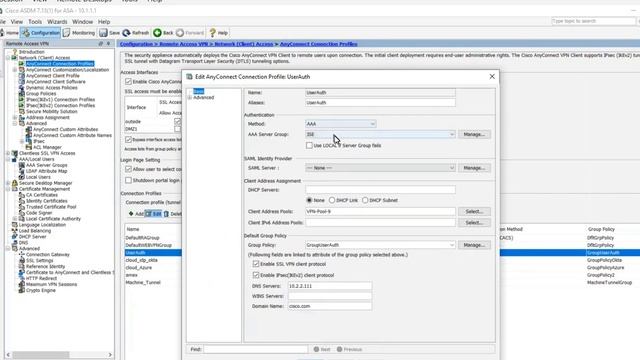
Task: Select Basic in Edit dialog tree
Action: (x=198, y=91)
